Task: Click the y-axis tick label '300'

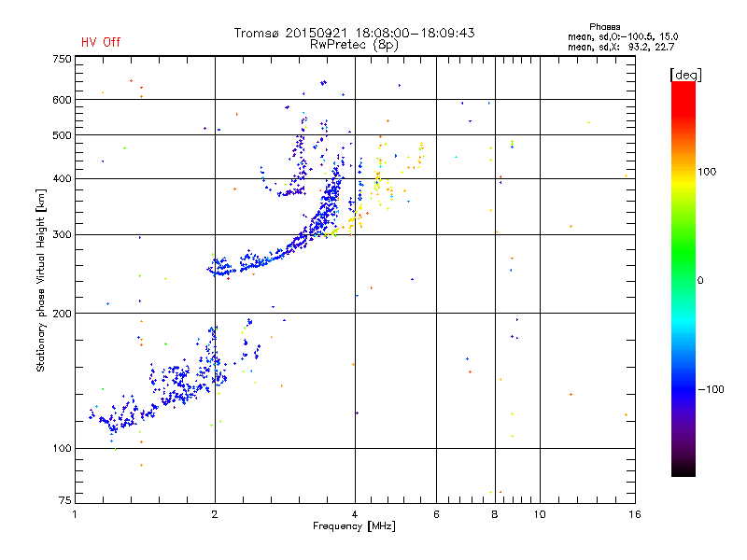Action: tap(63, 234)
